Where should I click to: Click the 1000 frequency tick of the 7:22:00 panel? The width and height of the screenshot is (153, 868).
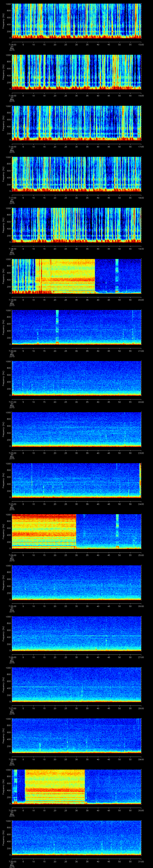8,412
